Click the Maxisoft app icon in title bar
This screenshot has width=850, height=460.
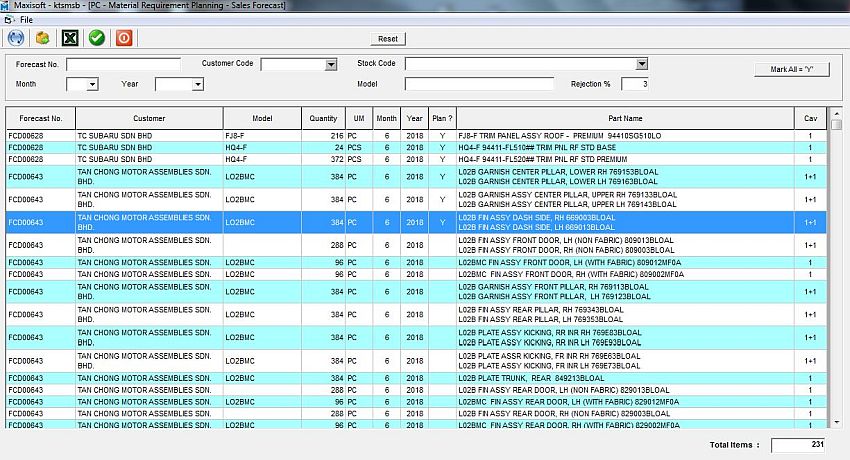(x=7, y=6)
